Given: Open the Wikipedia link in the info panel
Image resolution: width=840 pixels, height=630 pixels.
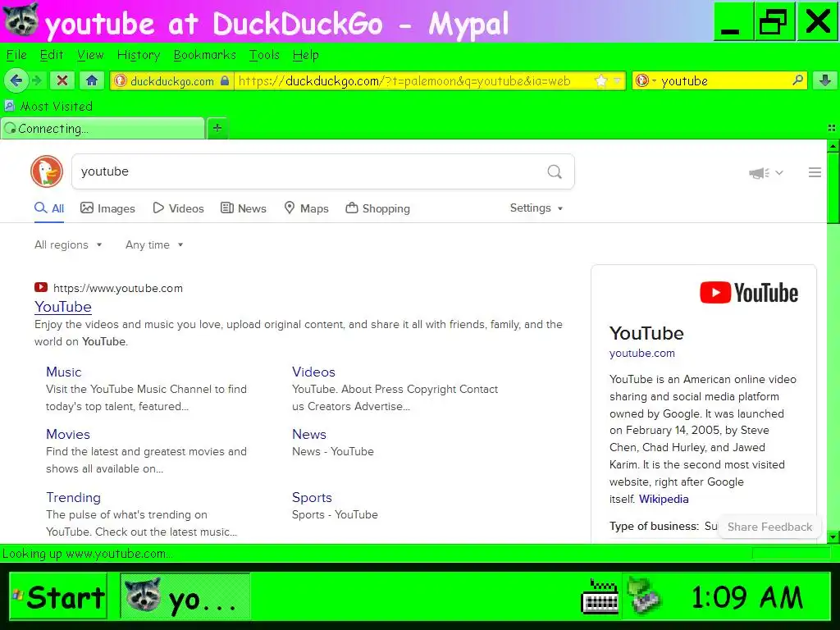Looking at the screenshot, I should coord(664,499).
